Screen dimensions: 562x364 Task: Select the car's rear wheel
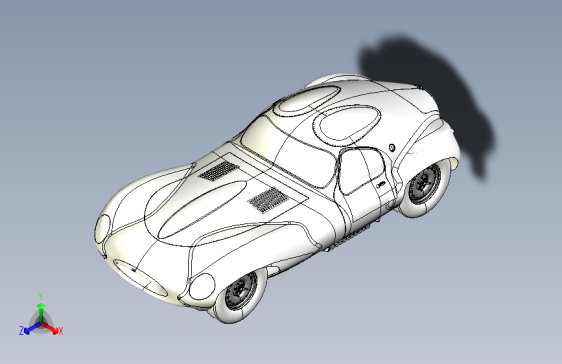pos(425,187)
